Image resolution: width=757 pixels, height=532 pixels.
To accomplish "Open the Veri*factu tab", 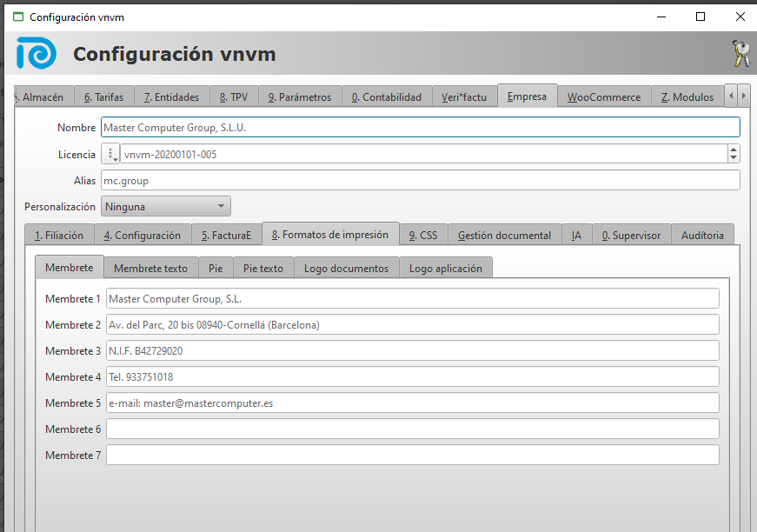I will coord(465,97).
